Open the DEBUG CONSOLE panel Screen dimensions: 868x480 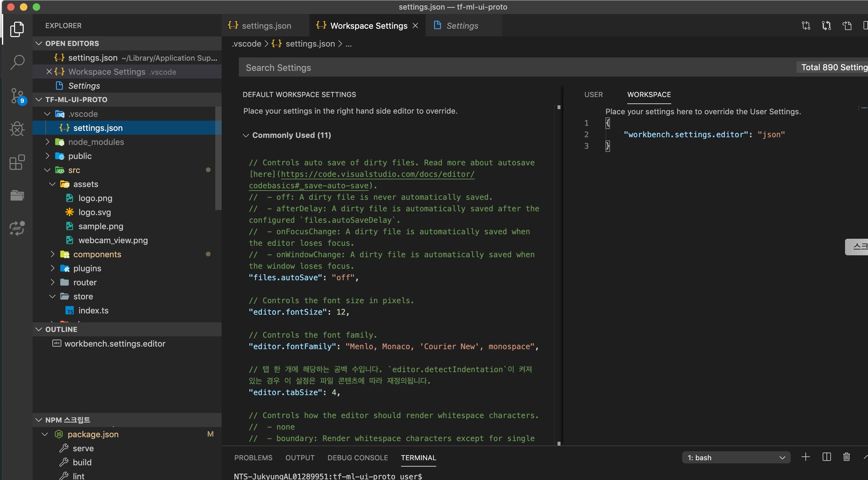click(357, 457)
